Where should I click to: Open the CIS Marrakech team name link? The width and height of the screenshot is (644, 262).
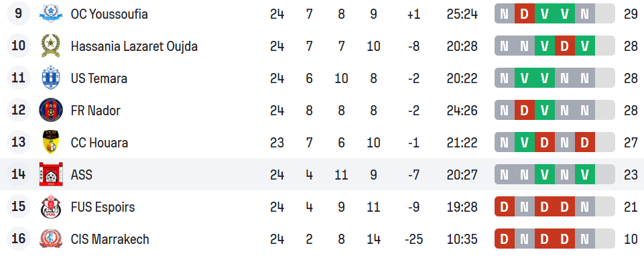[x=110, y=239]
